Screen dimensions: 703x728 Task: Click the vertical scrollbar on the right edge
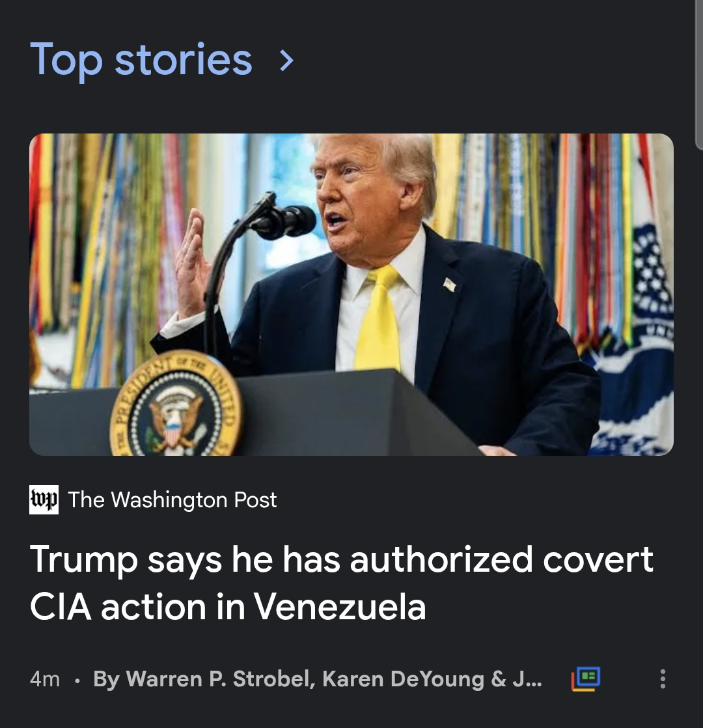pyautogui.click(x=699, y=74)
